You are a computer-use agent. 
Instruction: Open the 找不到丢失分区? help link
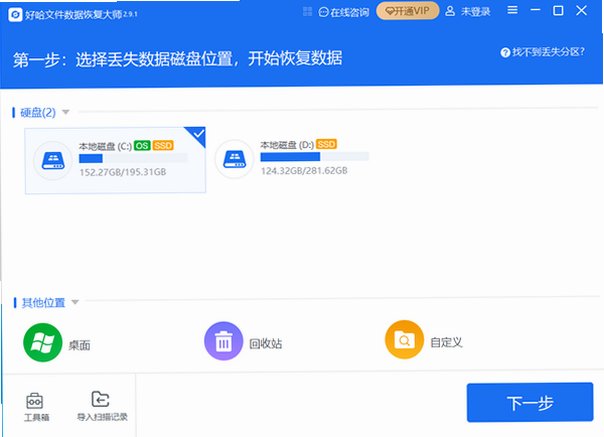[x=542, y=52]
